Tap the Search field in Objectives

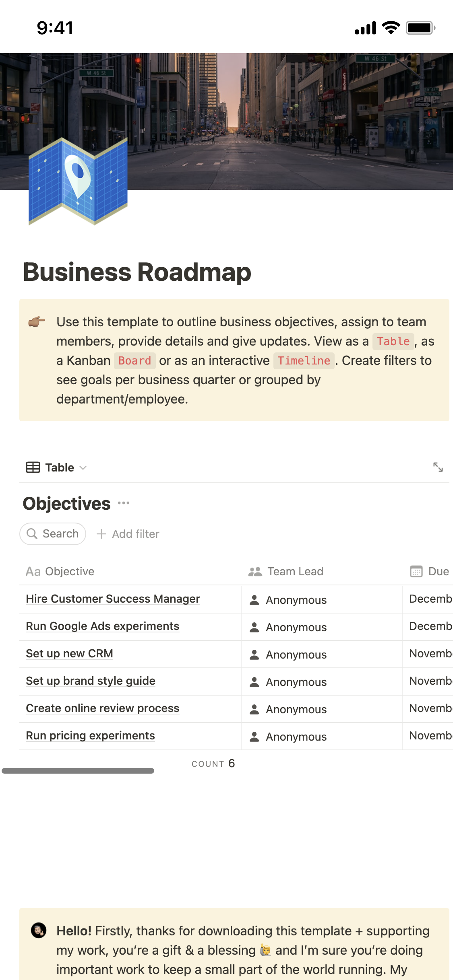point(53,534)
